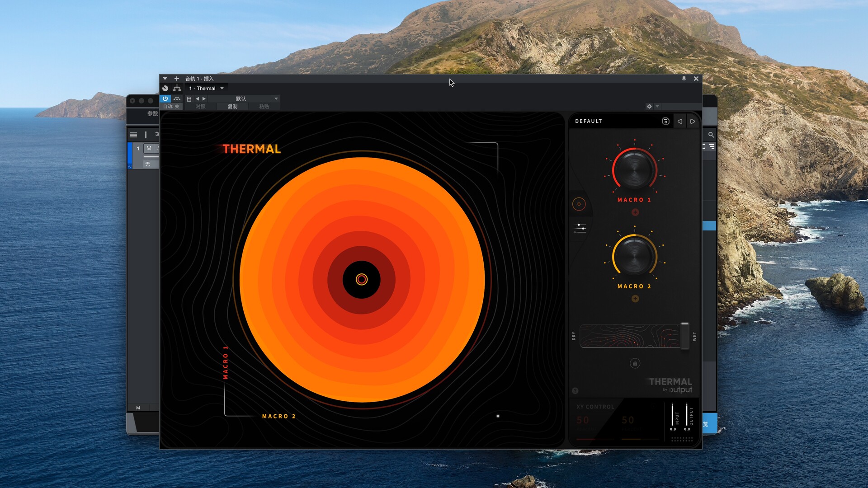Save the current preset with the save icon
Screen dimensions: 868x488
[665, 121]
